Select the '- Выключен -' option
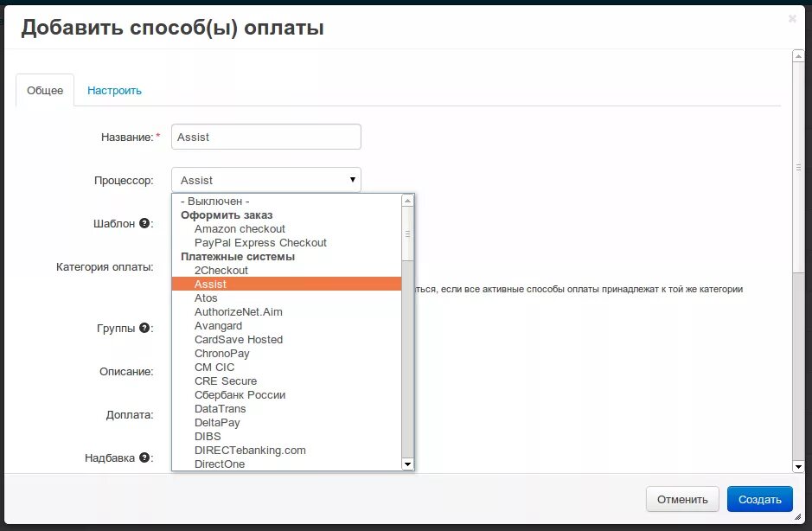Viewport: 812px width, 531px height. [x=287, y=201]
